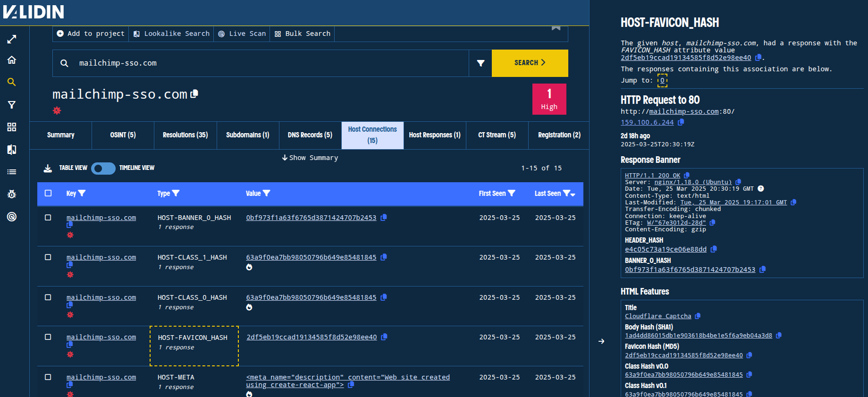Go to Home via sidebar icon

tap(12, 60)
